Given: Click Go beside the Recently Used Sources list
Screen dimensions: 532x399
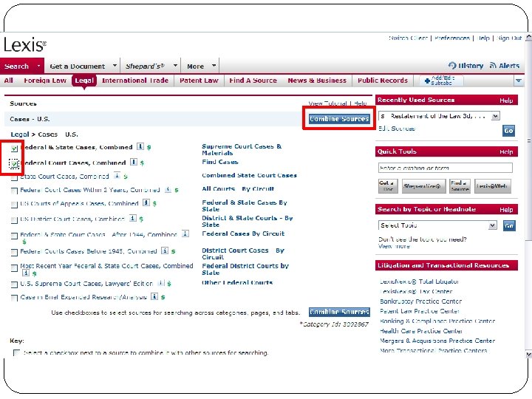Looking at the screenshot, I should click(x=508, y=131).
